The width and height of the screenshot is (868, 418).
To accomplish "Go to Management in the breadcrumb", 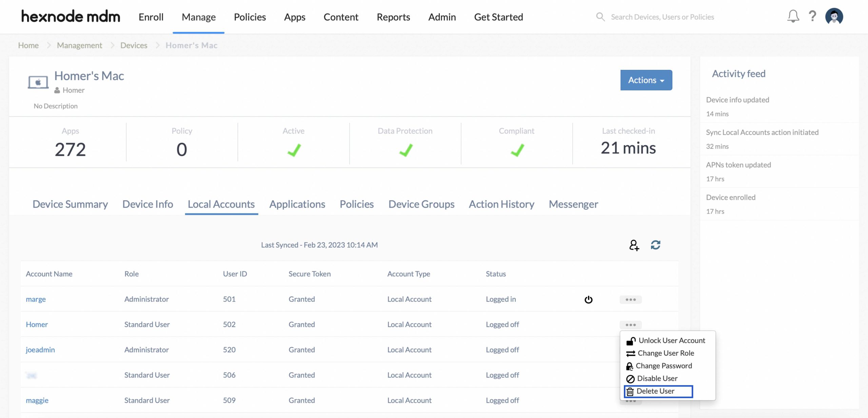I will 79,45.
